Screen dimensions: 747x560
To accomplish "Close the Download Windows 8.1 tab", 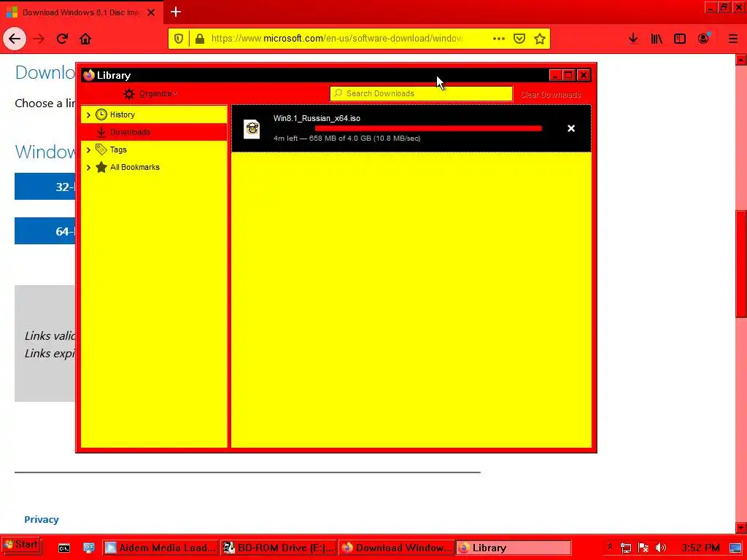I will (151, 12).
